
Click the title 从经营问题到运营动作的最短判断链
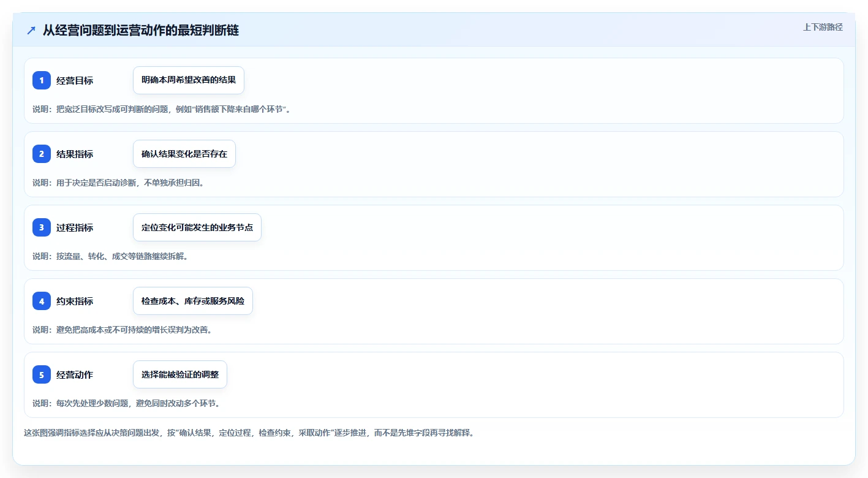[141, 31]
